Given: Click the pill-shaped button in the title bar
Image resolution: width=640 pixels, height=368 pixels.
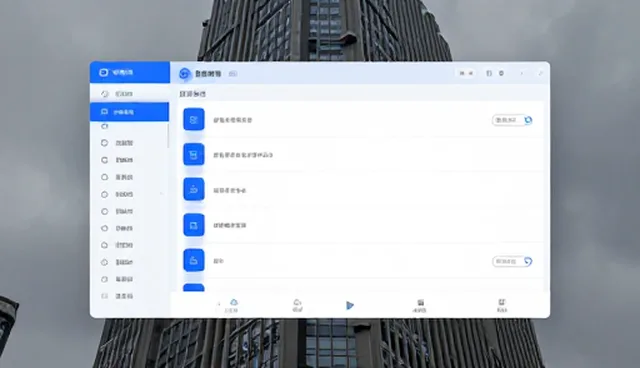Looking at the screenshot, I should tap(466, 73).
